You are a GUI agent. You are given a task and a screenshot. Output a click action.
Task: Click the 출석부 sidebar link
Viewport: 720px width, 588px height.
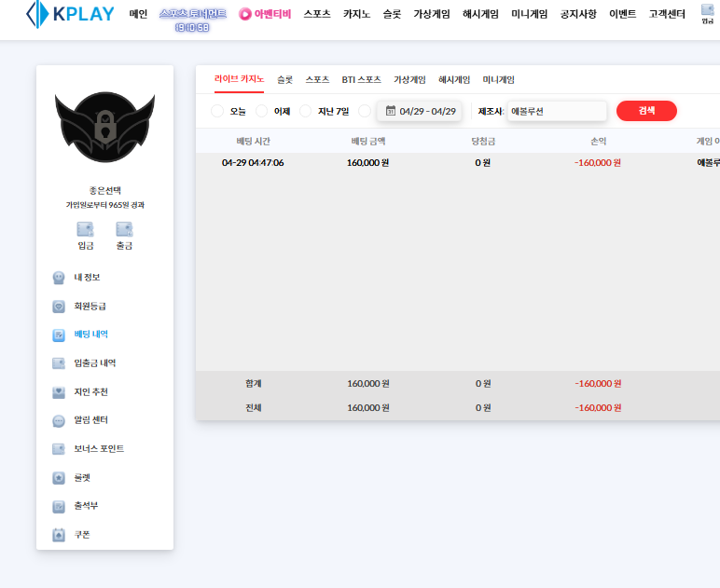[86, 506]
